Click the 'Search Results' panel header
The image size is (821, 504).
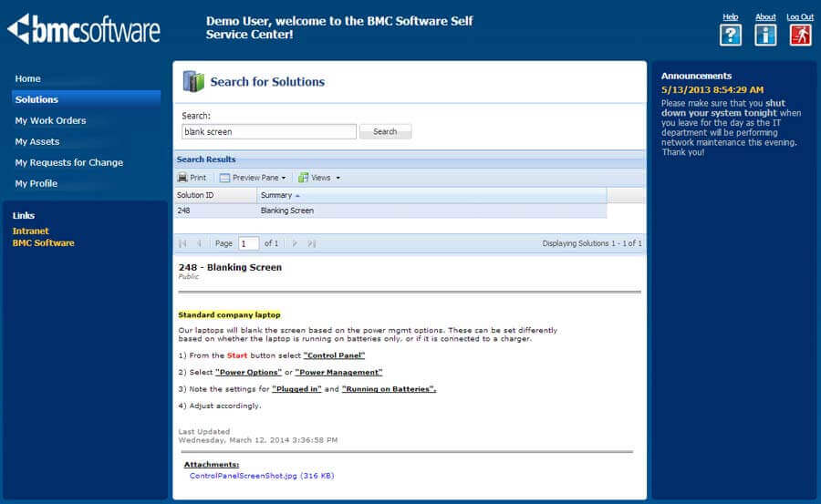pyautogui.click(x=409, y=159)
